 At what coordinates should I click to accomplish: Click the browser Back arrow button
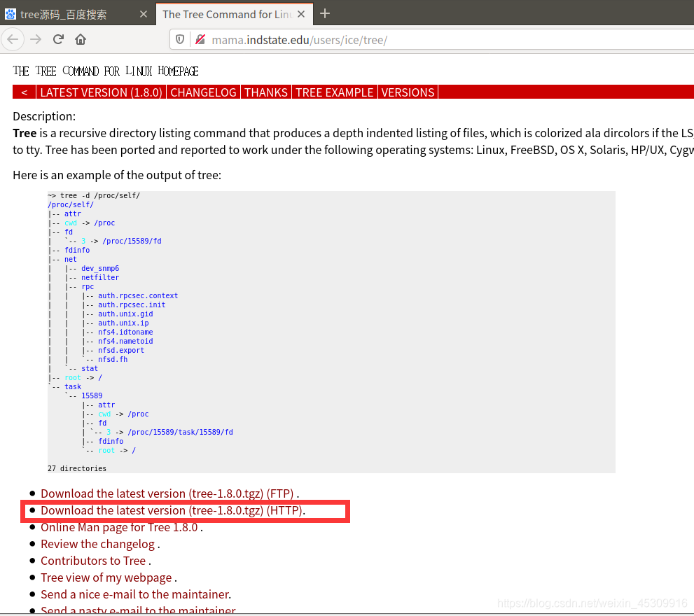13,39
